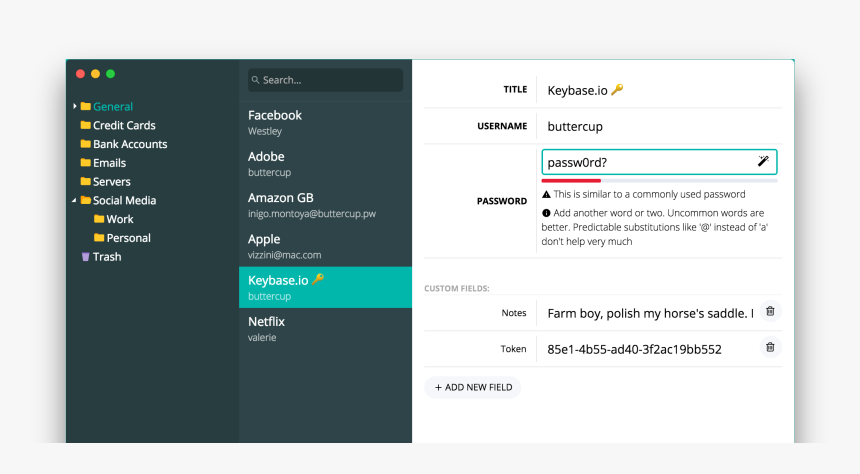Click the password generator wand icon
Viewport: 860px width, 474px height.
pos(763,161)
